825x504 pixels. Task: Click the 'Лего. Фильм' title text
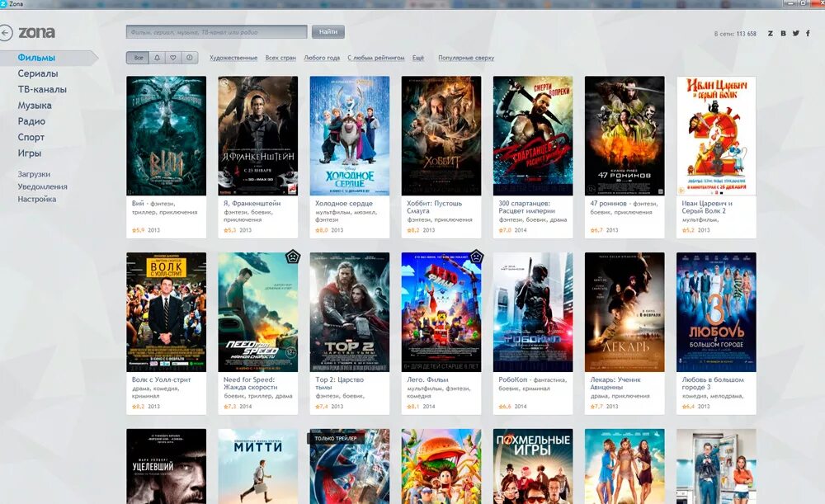coord(427,379)
